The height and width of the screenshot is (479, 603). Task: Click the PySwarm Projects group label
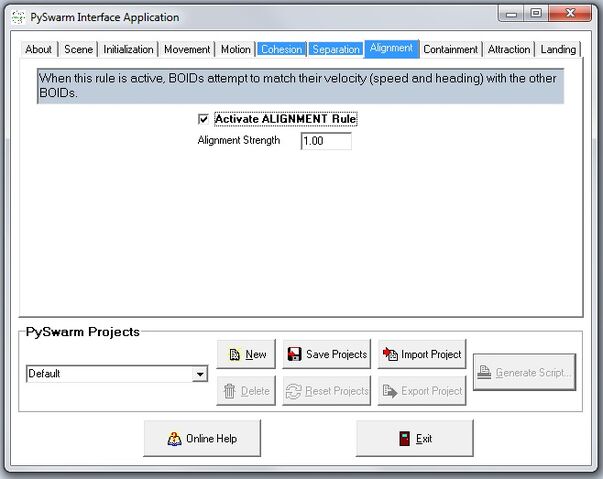tap(83, 332)
